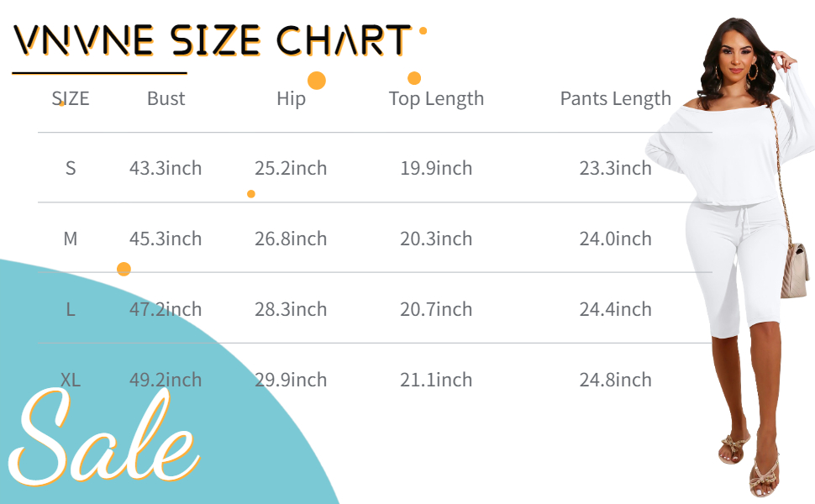This screenshot has width=815, height=504.
Task: Select the size M row label
Action: (71, 239)
